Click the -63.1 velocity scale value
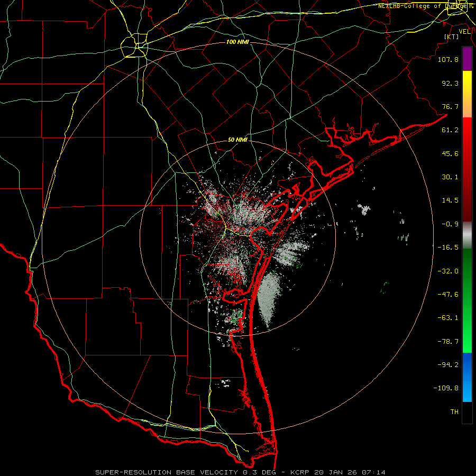This screenshot has height=476, width=476. [448, 318]
